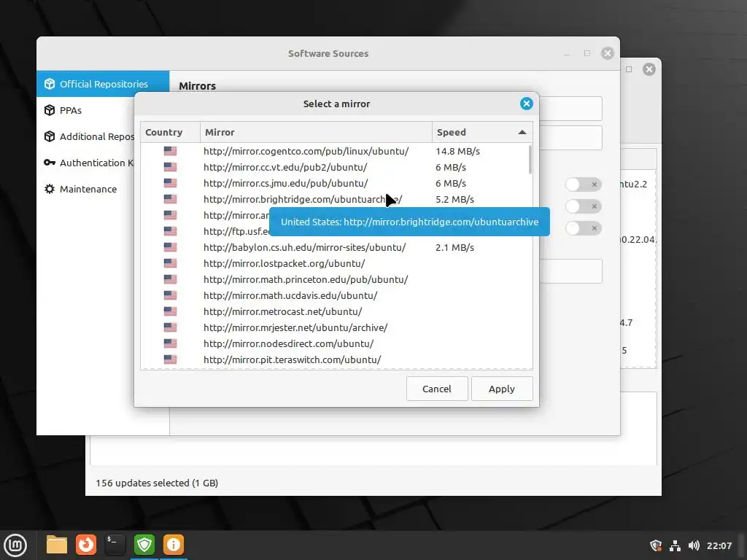Screen dimensions: 747x560
Task: Select mirror.metrocast.net mirror
Action: tap(336, 311)
